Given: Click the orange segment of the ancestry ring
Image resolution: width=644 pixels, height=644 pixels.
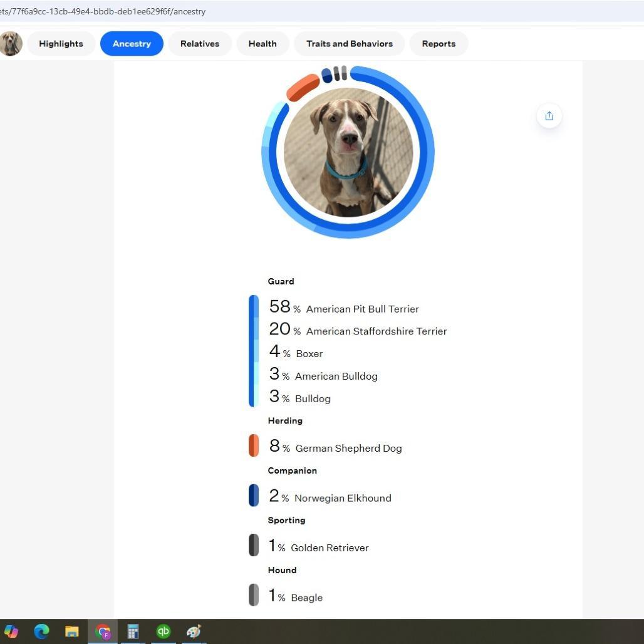Looking at the screenshot, I should (x=303, y=88).
